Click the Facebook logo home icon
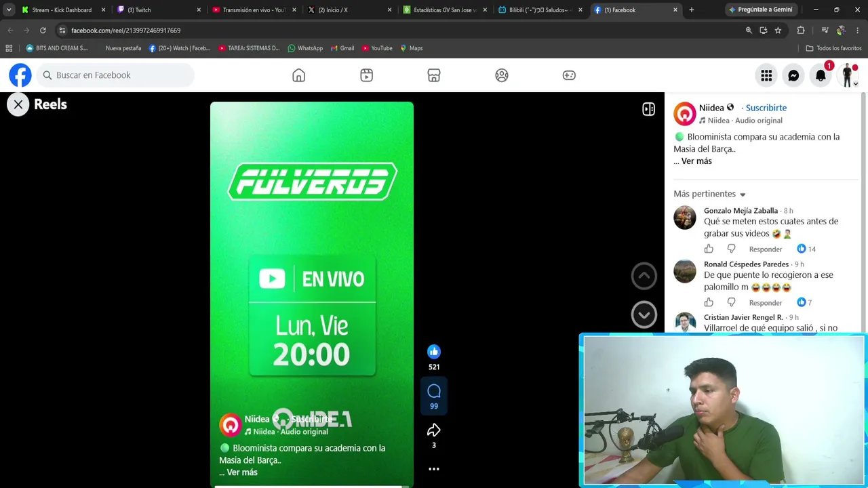The height and width of the screenshot is (488, 868). 20,75
